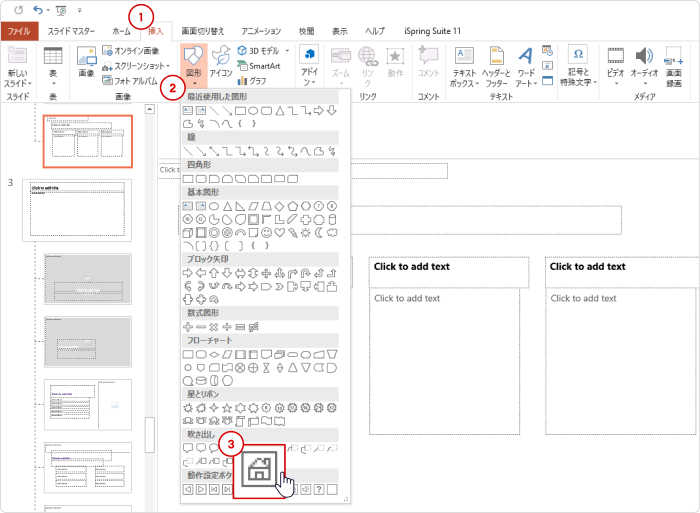The width and height of the screenshot is (700, 513).
Task: Pick the four-way block arrow
Action: coord(267,273)
